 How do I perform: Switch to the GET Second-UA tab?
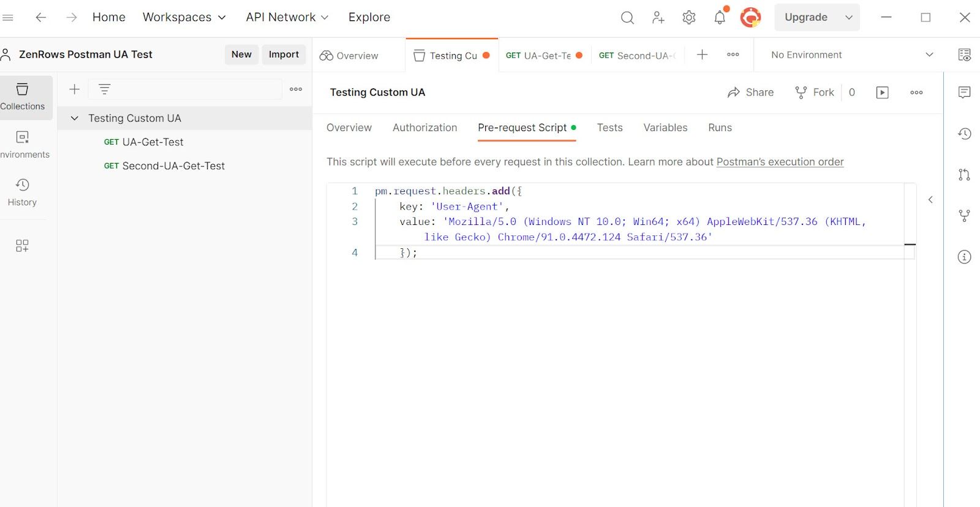click(x=638, y=56)
